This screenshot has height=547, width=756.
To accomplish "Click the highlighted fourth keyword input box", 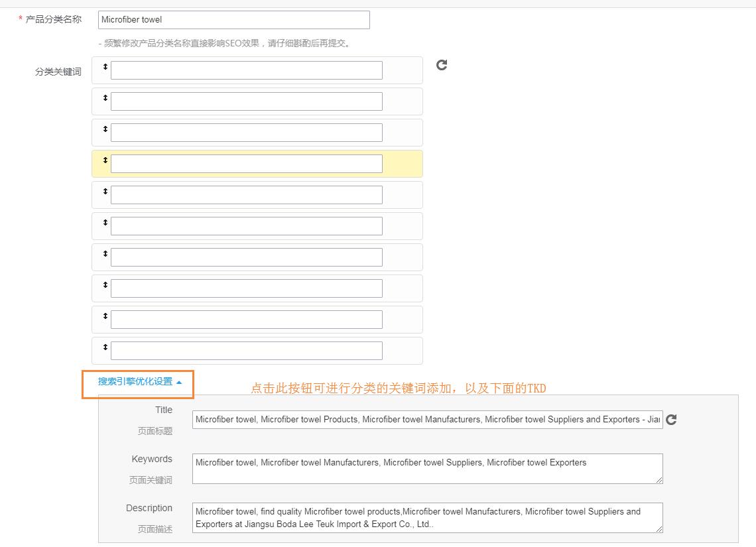I will (246, 164).
